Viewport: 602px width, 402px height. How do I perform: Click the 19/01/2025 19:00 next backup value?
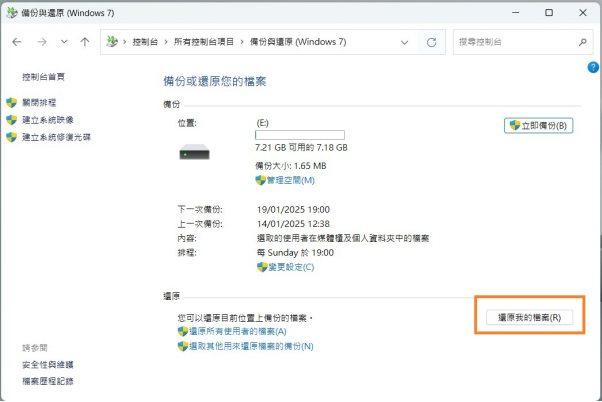(293, 210)
